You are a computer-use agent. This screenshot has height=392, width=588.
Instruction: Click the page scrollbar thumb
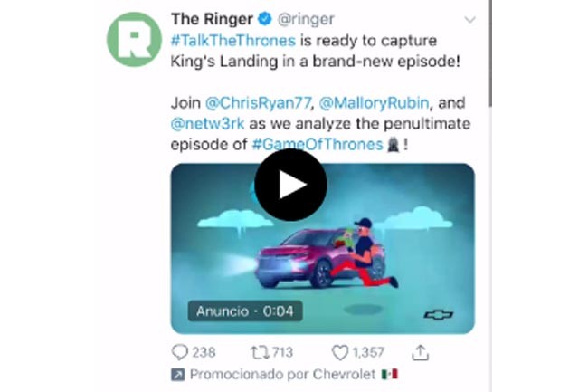490,53
